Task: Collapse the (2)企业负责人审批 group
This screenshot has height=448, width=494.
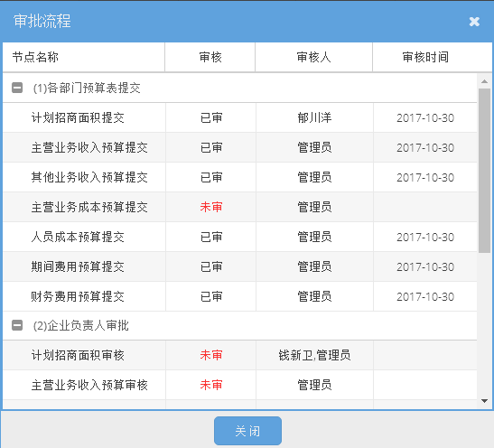Action: pyautogui.click(x=17, y=325)
